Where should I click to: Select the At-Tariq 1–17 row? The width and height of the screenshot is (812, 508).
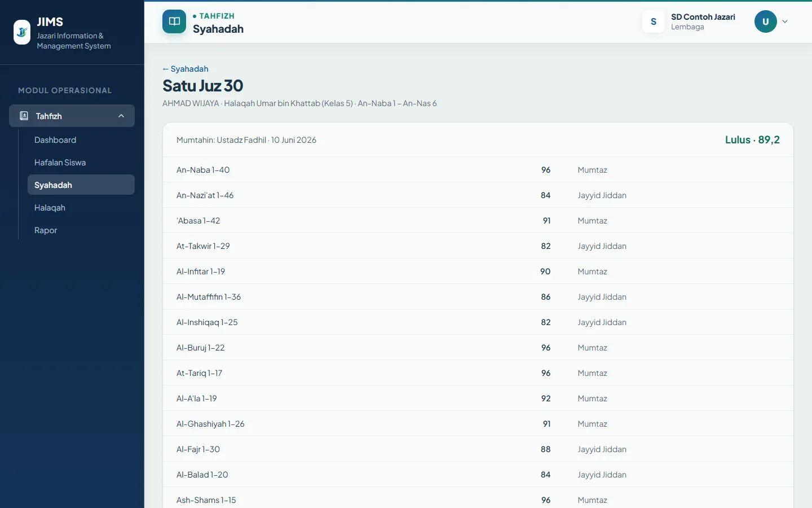point(478,373)
